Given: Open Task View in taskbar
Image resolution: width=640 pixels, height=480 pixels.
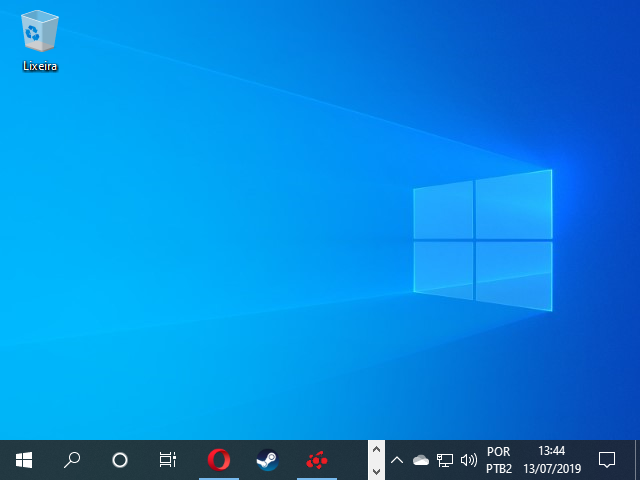Looking at the screenshot, I should 168,460.
